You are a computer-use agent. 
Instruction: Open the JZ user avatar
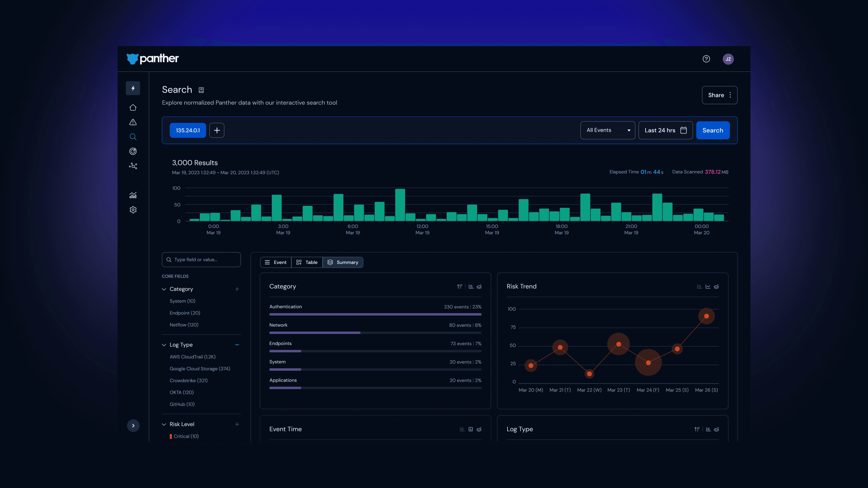click(x=728, y=59)
